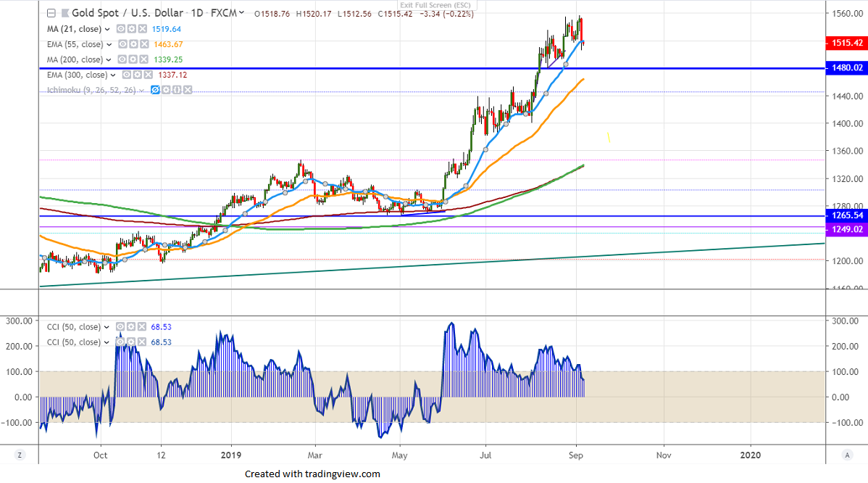Viewport: 868px width, 483px height.
Task: Click the A auto-scale button
Action: coord(847,455)
